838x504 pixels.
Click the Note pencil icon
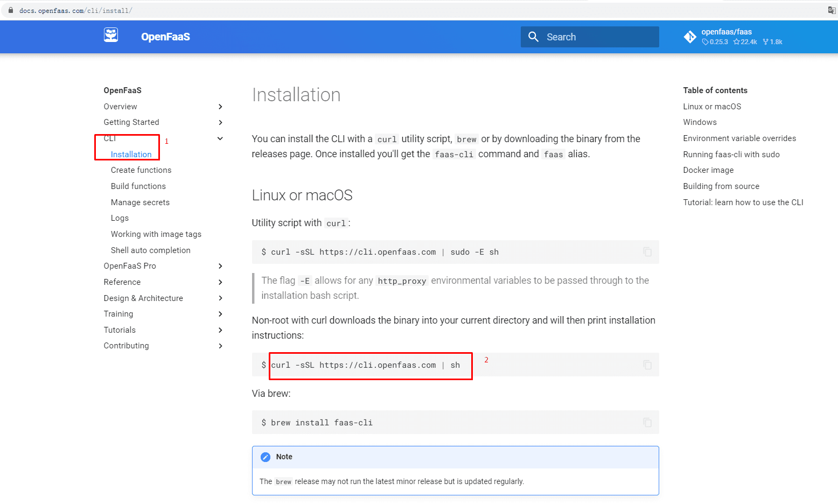coord(266,457)
